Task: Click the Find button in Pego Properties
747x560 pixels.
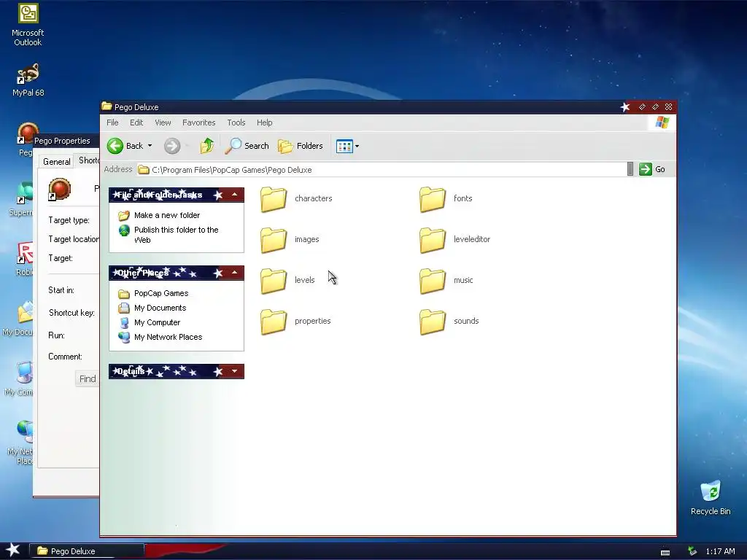Action: point(88,378)
